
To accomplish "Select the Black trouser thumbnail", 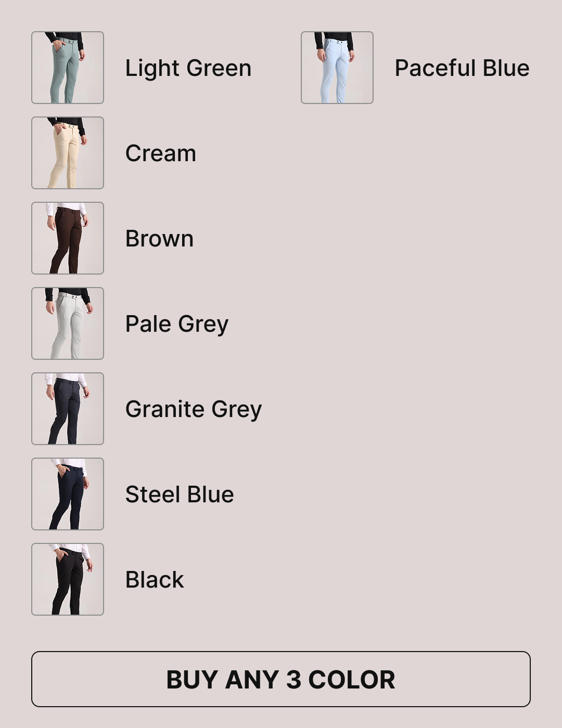I will tap(68, 579).
